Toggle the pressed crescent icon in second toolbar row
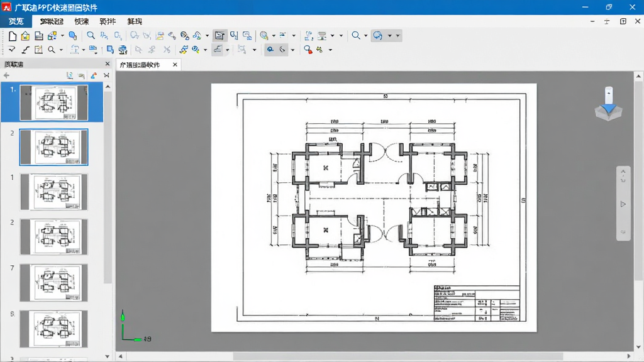 pos(282,50)
